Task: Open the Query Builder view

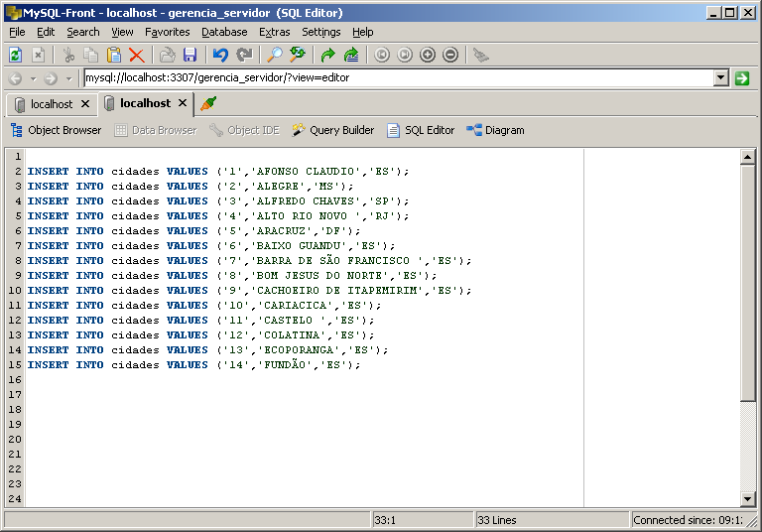Action: coord(333,130)
